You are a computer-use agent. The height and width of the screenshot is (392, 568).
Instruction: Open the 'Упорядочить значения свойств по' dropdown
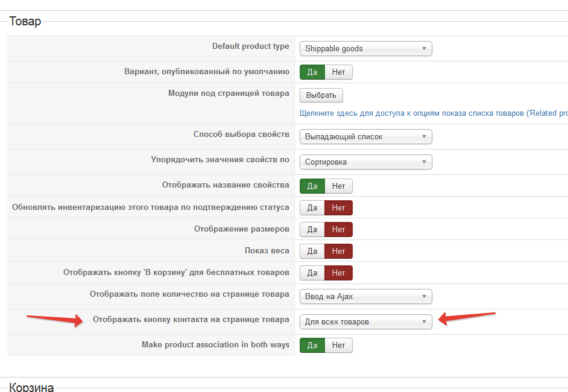366,162
